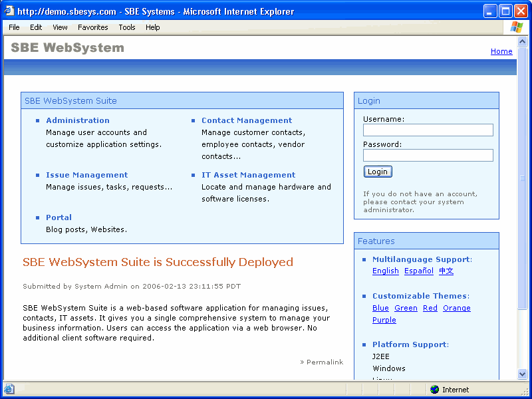Switch language to English

386,271
